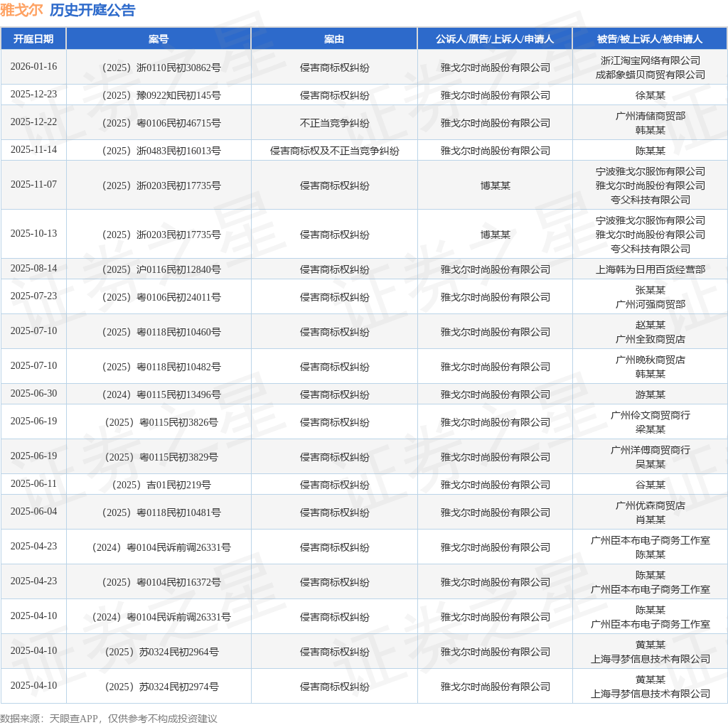The image size is (728, 725).
Task: Click date cell 2025-06-04
Action: pos(33,512)
